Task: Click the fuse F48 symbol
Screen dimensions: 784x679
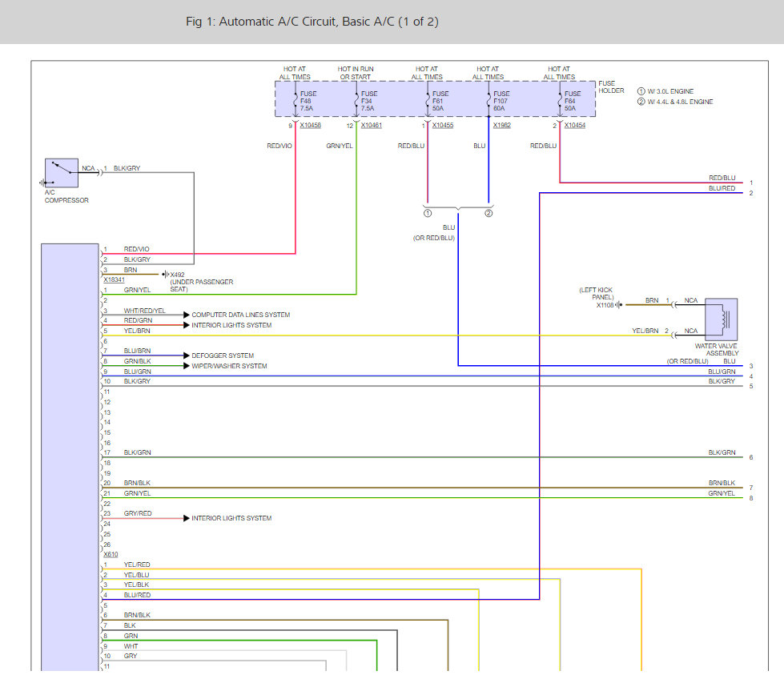Action: 296,101
